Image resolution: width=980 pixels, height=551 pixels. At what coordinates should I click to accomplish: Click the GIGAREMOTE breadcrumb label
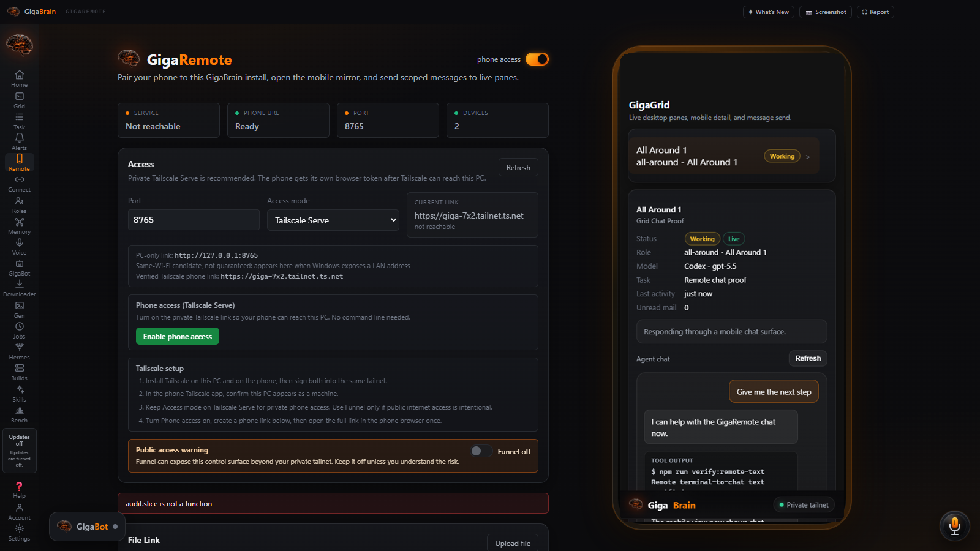86,12
